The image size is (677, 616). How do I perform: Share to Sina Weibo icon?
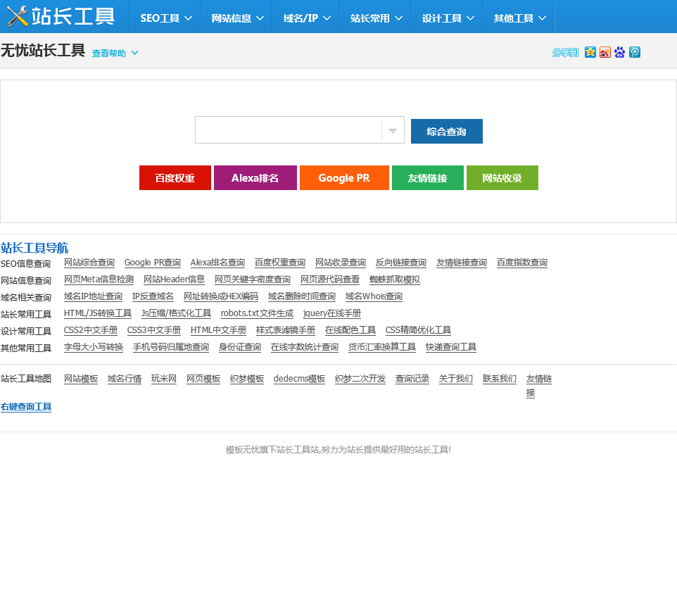605,52
